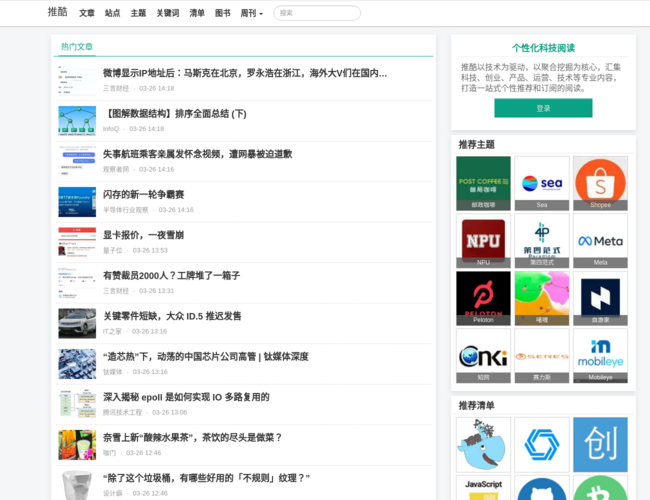Click the InfoQ source label

tap(111, 129)
